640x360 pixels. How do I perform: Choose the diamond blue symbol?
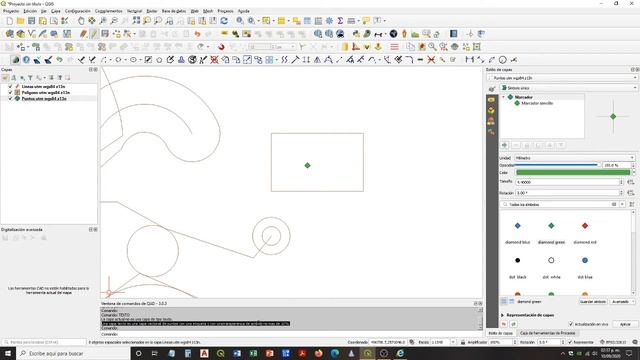518,226
